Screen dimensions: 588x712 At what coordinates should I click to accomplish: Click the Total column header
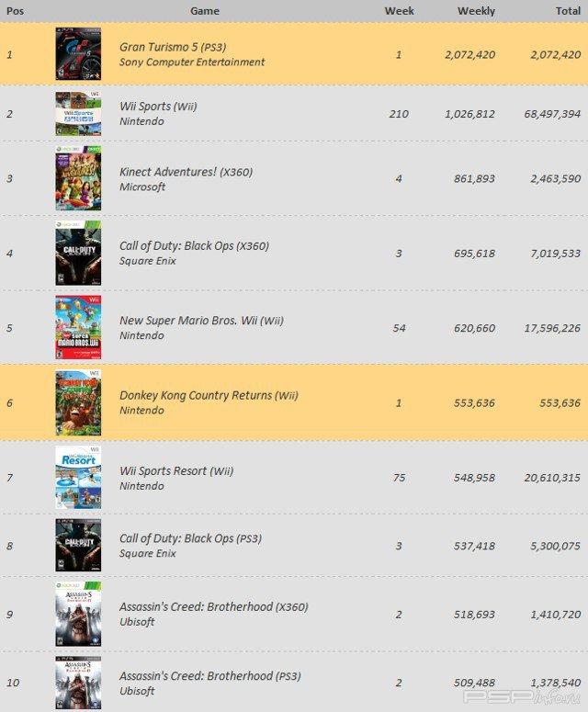click(x=566, y=11)
